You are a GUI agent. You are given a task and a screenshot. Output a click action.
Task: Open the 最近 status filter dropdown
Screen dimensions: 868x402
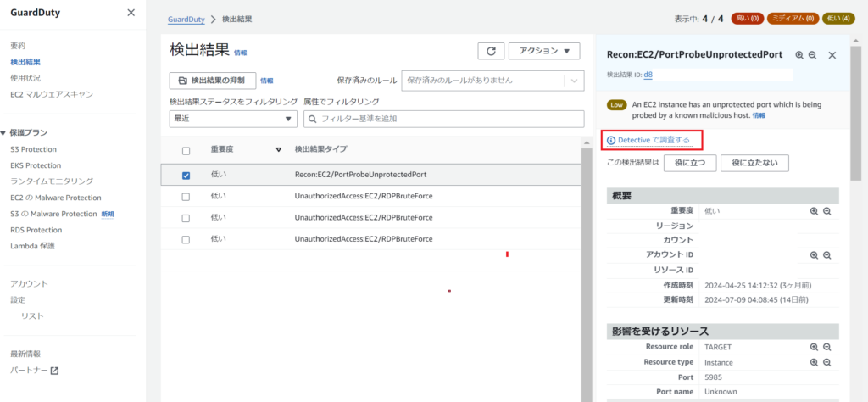[x=233, y=119]
